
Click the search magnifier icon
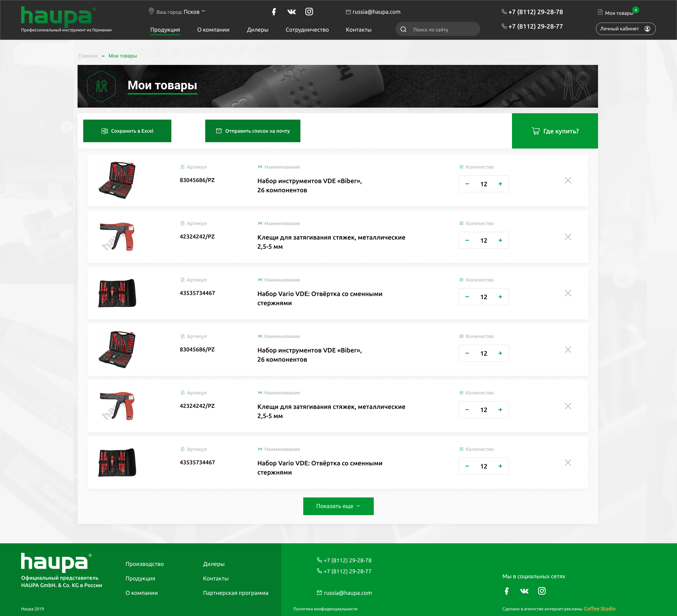(403, 29)
